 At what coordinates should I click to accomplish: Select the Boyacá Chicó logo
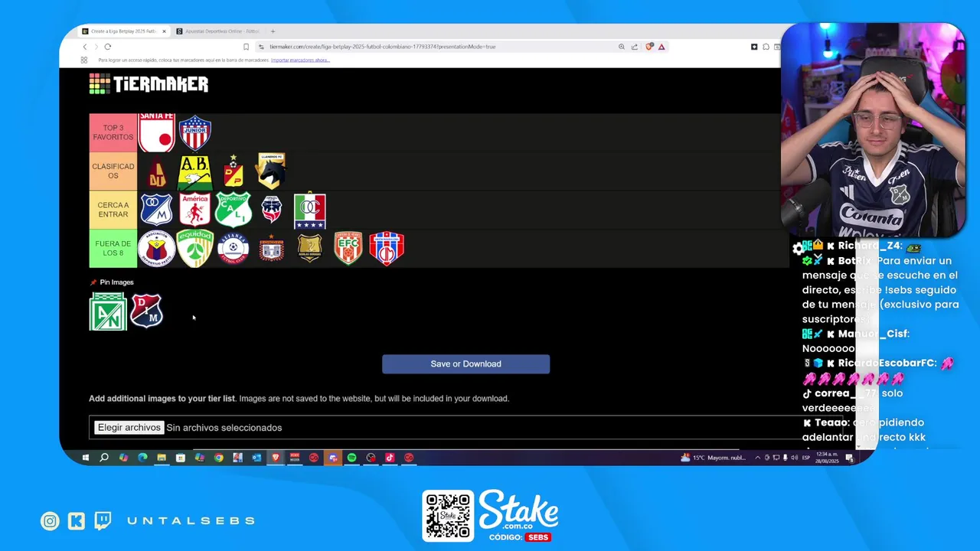pos(272,248)
